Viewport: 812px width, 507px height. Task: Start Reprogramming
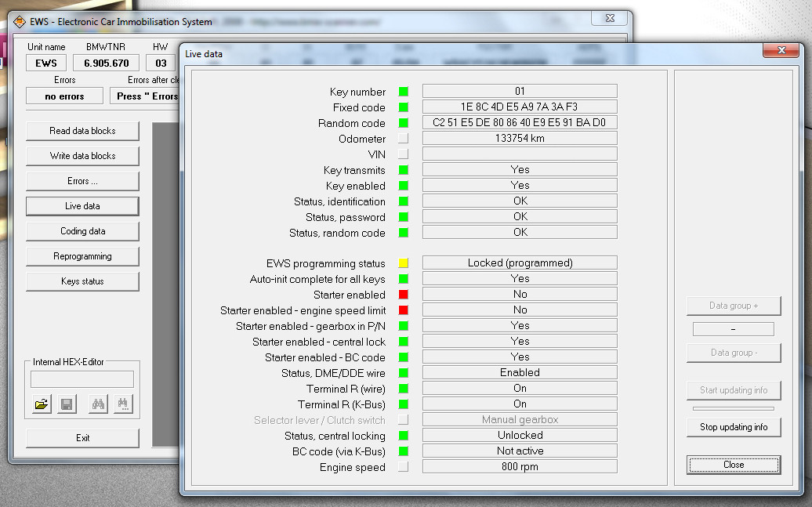pyautogui.click(x=82, y=256)
